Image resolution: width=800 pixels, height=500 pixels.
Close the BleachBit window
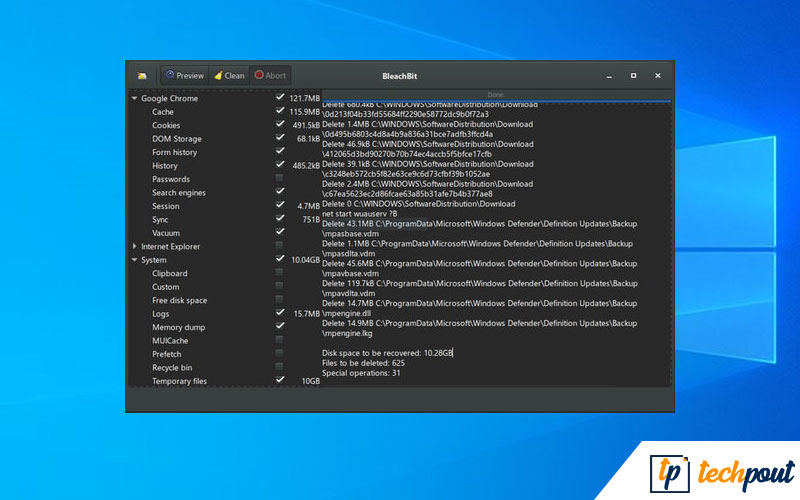pyautogui.click(x=657, y=75)
